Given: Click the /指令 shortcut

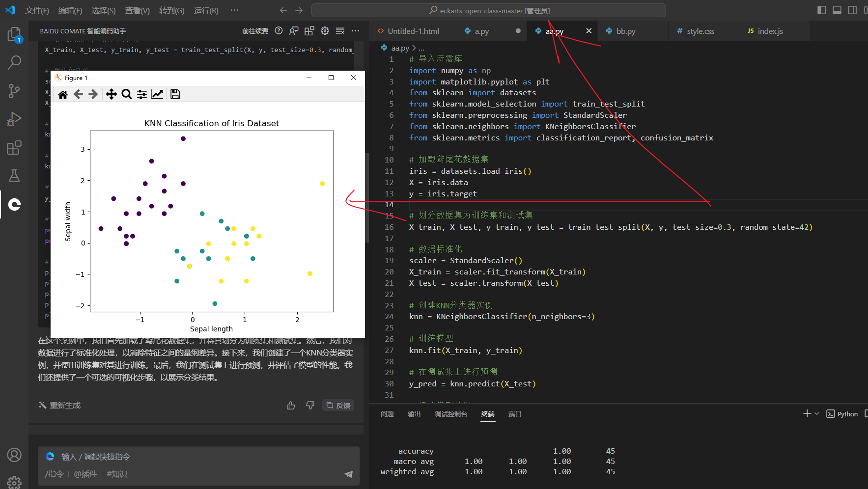Looking at the screenshot, I should tap(54, 474).
